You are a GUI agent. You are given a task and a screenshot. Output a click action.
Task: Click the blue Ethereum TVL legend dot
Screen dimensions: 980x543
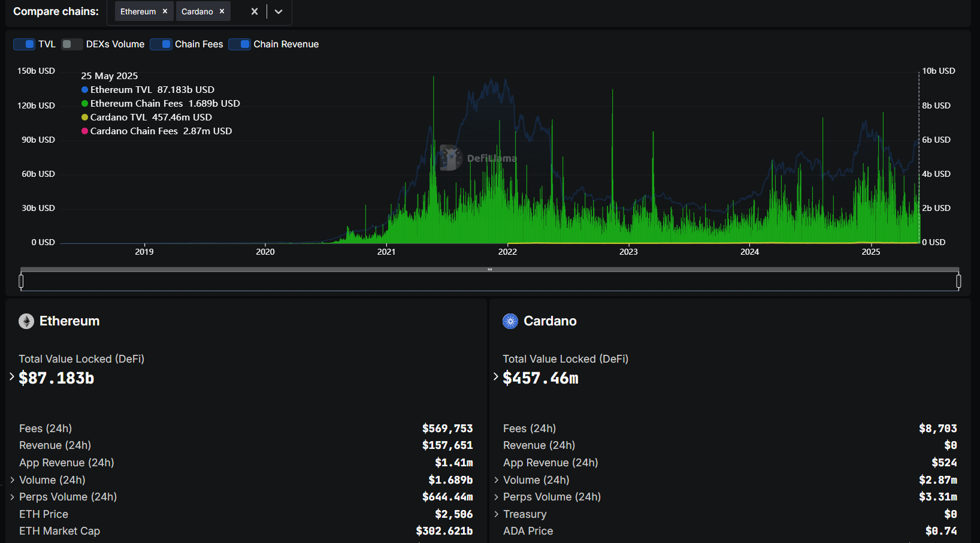tap(84, 89)
